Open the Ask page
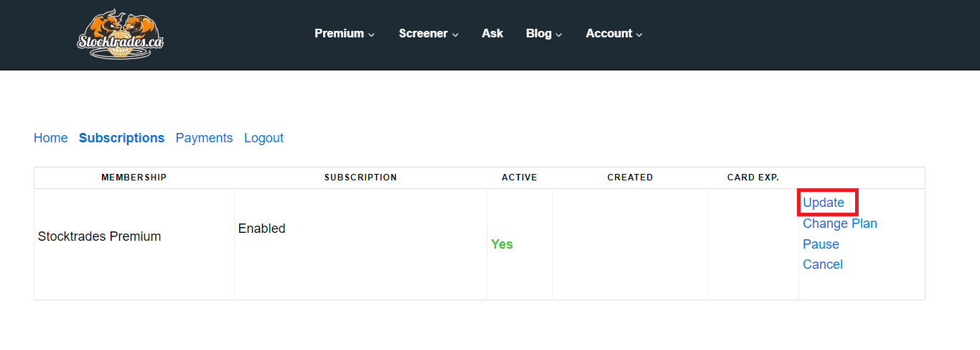Image resolution: width=980 pixels, height=350 pixels. (493, 34)
